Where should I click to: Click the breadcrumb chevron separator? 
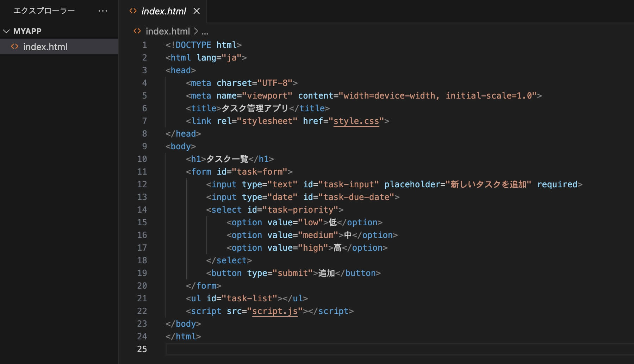click(x=196, y=31)
